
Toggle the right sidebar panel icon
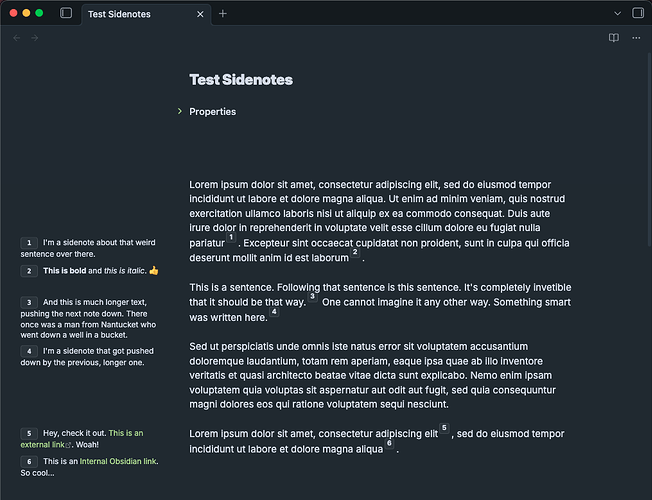(x=637, y=13)
